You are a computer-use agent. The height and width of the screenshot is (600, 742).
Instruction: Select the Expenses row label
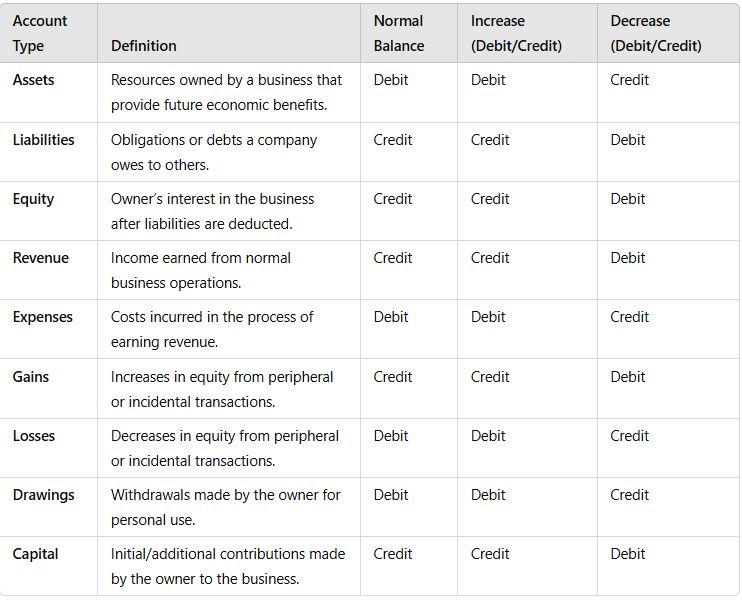pos(43,317)
